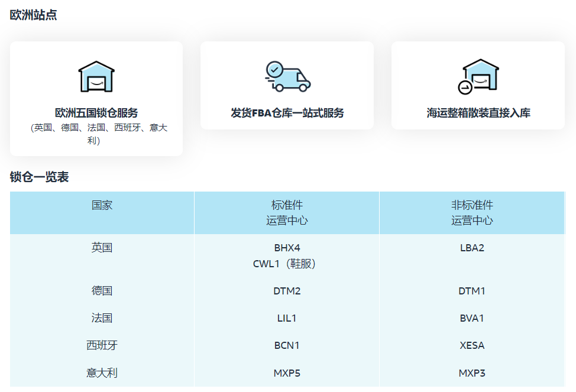
Task: Click the warehouse icon on the 欧洲五国锁仓服务 card
Action: (96, 76)
